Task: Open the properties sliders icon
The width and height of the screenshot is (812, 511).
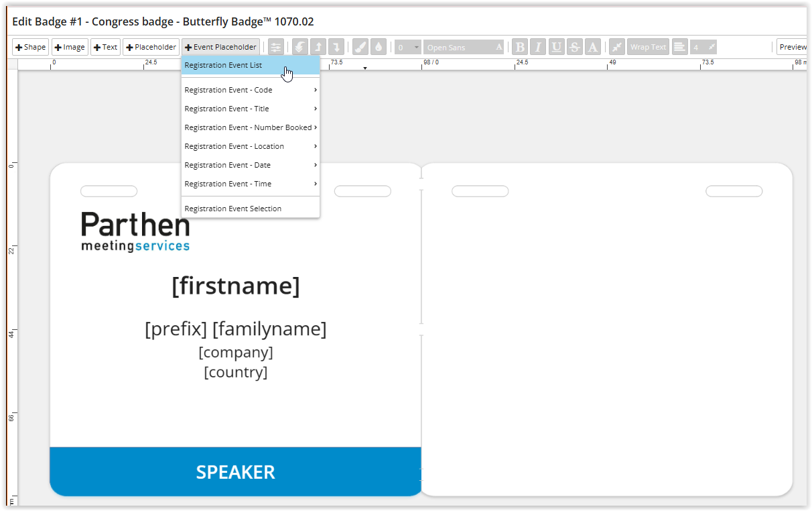Action: (275, 48)
